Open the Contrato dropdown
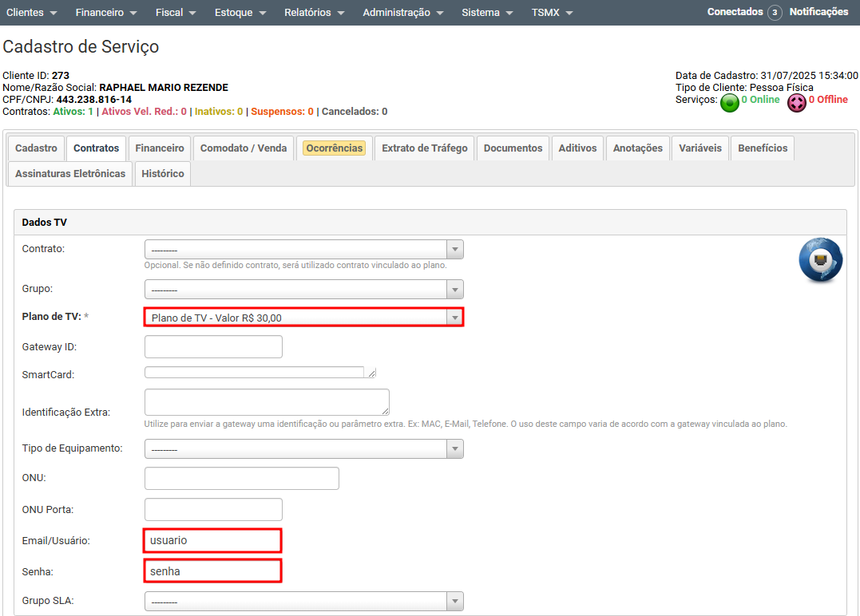The height and width of the screenshot is (616, 860). pyautogui.click(x=303, y=250)
